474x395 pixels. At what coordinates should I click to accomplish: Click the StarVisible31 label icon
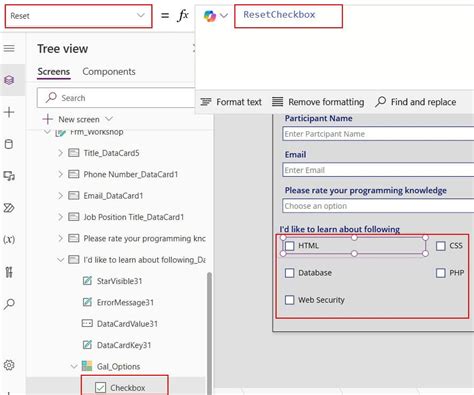(87, 281)
